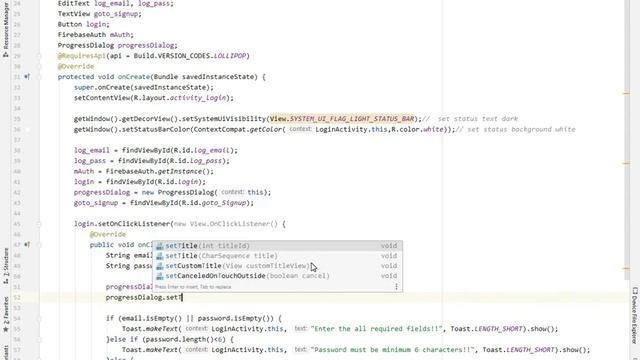Image resolution: width=640 pixels, height=360 pixels.
Task: Click the "Password must be minimum 6 characters!!" string
Action: (x=392, y=350)
